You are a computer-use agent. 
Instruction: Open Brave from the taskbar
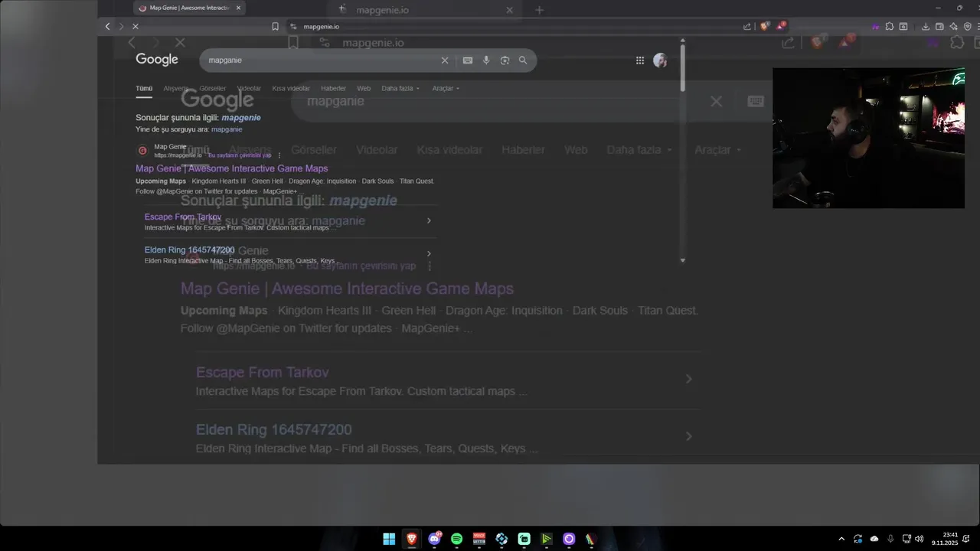[412, 539]
